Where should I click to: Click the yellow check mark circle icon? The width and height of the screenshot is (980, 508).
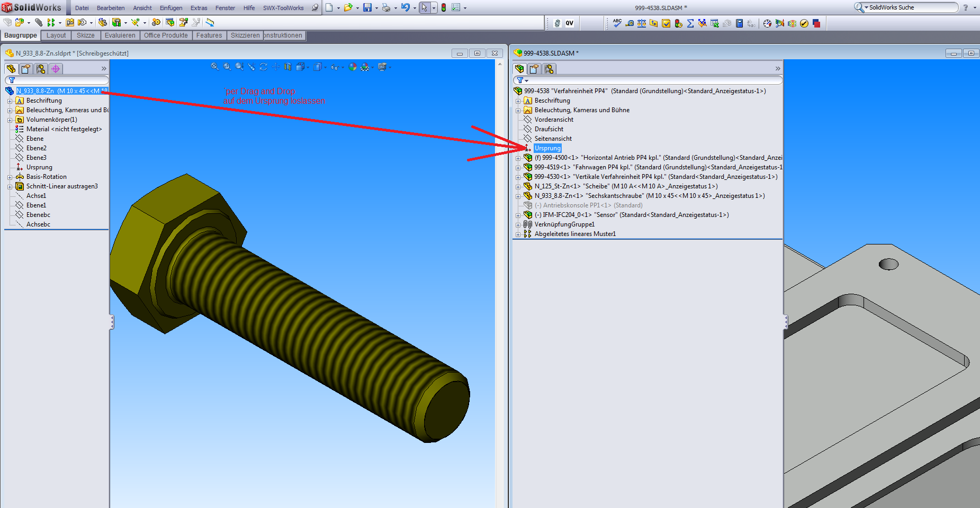coord(804,23)
